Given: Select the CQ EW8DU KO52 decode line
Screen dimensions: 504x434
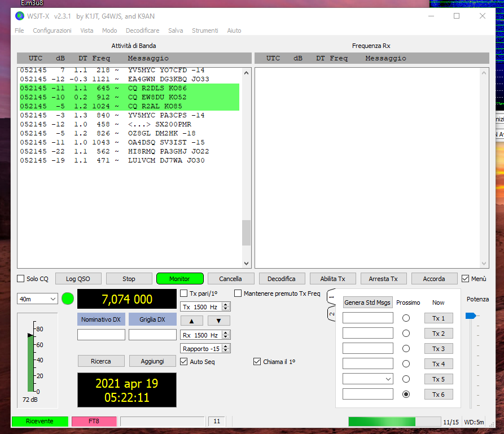Looking at the screenshot, I should 130,97.
